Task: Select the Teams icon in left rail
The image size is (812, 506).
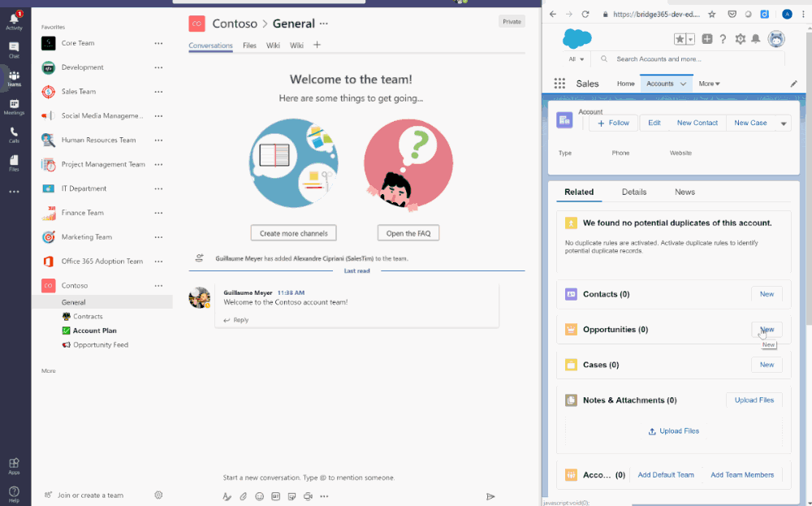Action: 14,78
